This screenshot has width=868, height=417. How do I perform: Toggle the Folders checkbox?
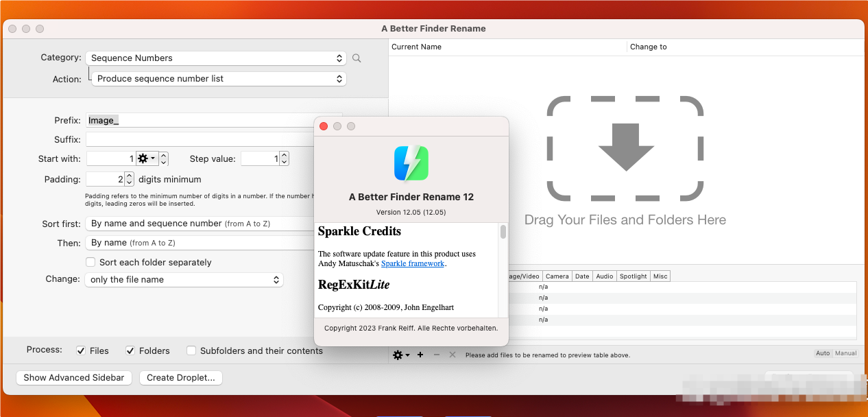click(130, 350)
